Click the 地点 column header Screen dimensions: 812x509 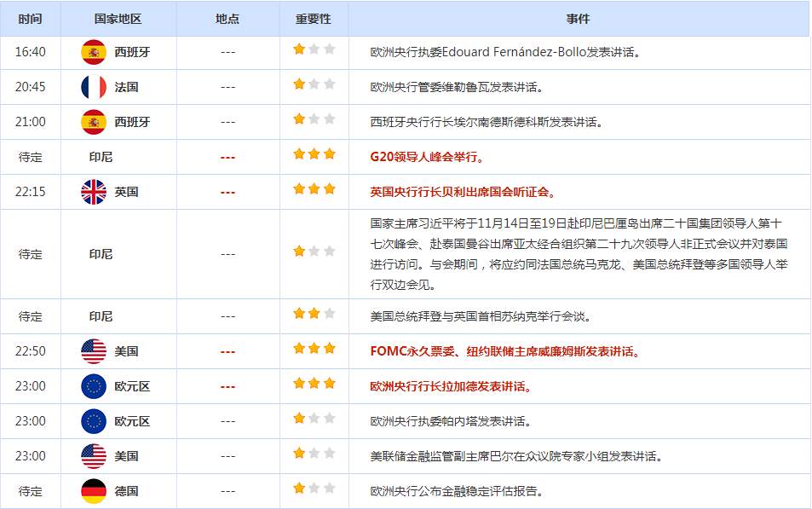tap(227, 19)
